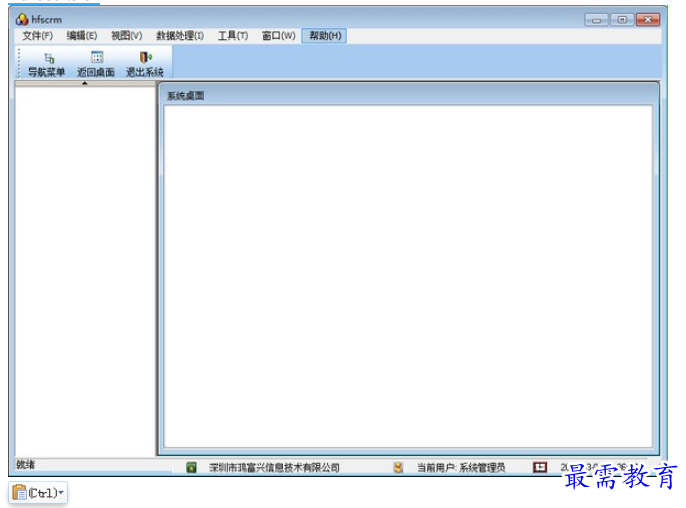Click the 系统桌面 panel title
The image size is (686, 508).
point(186,96)
